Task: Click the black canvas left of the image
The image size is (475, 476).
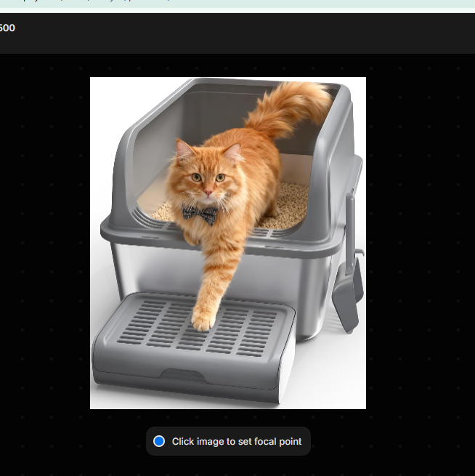Action: pyautogui.click(x=44, y=240)
